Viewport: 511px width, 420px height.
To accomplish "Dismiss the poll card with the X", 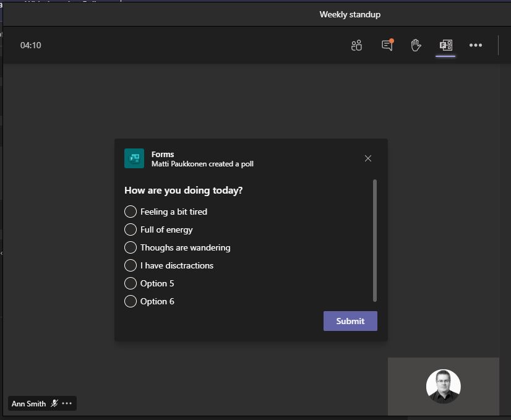I will [367, 158].
